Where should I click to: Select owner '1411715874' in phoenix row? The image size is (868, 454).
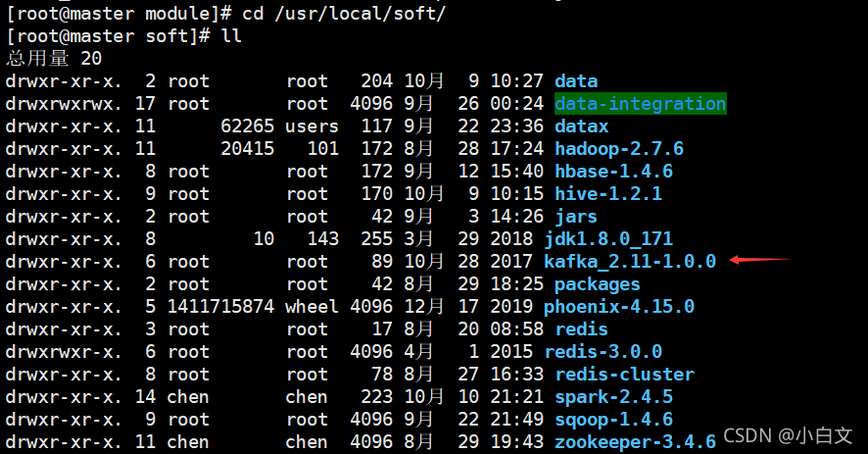(x=220, y=307)
